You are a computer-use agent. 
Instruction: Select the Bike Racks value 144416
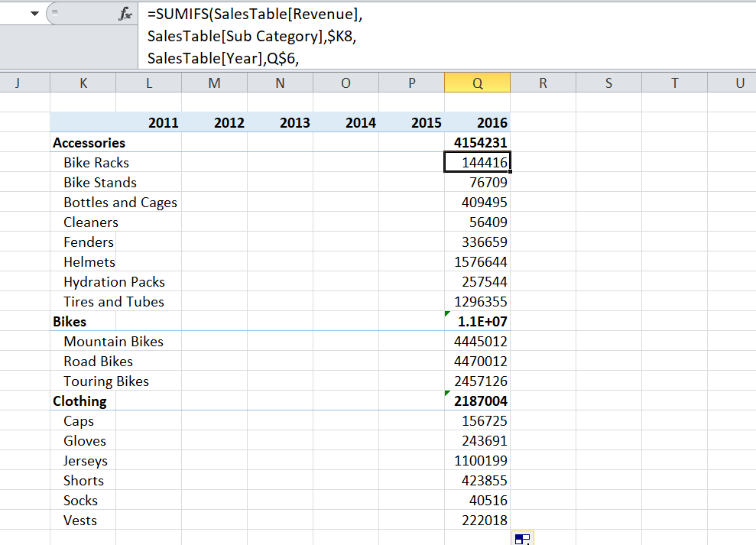477,162
